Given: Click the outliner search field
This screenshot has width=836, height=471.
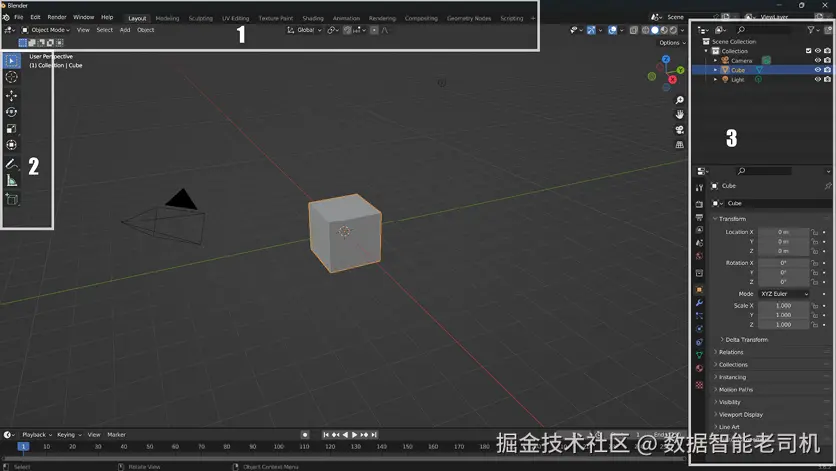Looking at the screenshot, I should tap(763, 30).
